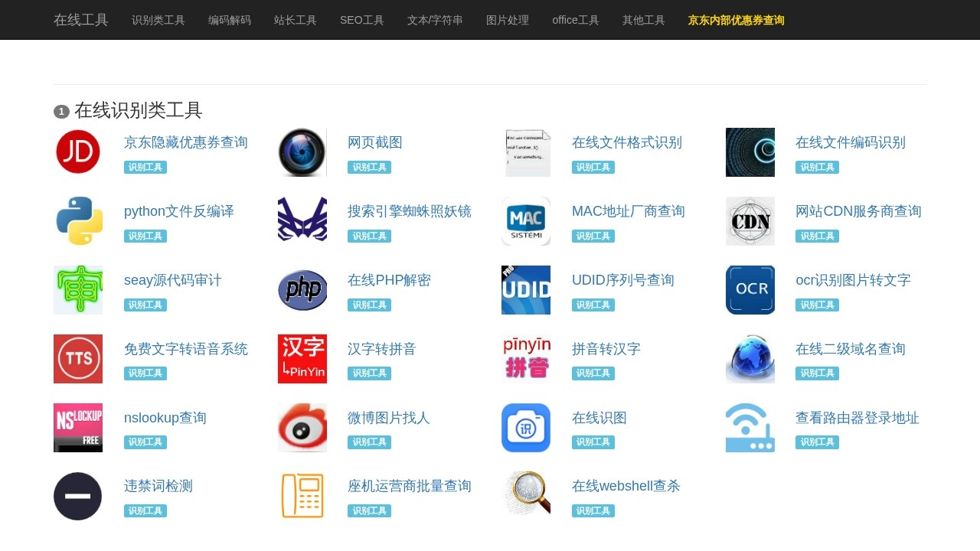Click the 汉字转拼音 link
Image resolution: width=980 pixels, height=551 pixels.
pyautogui.click(x=380, y=348)
